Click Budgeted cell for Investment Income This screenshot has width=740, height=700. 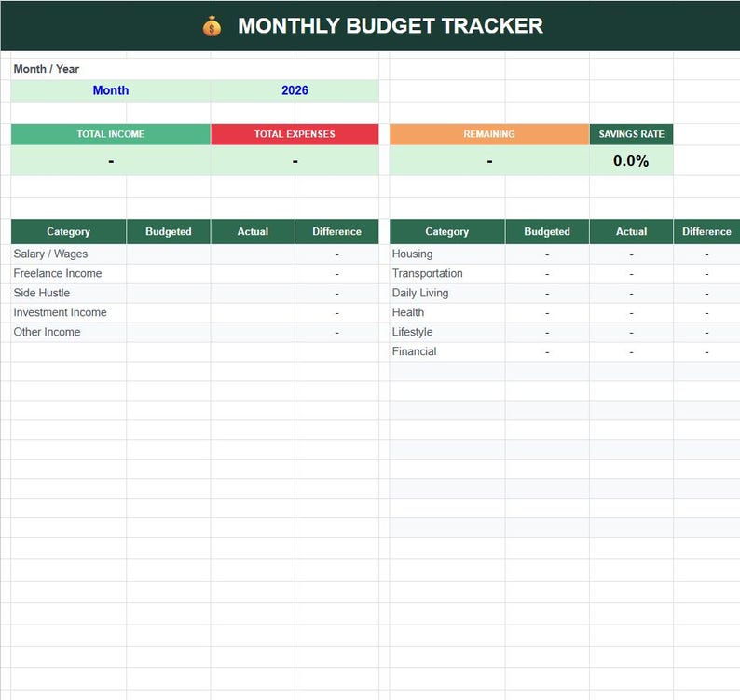pos(169,312)
